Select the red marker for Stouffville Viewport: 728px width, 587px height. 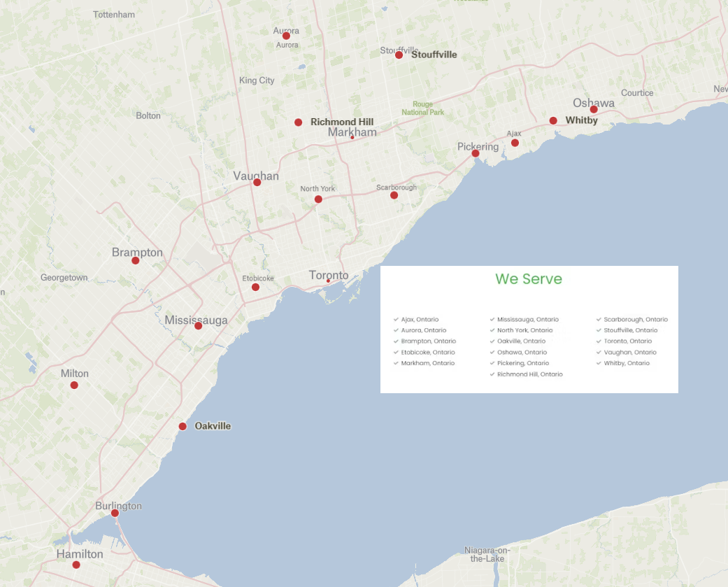pos(399,55)
